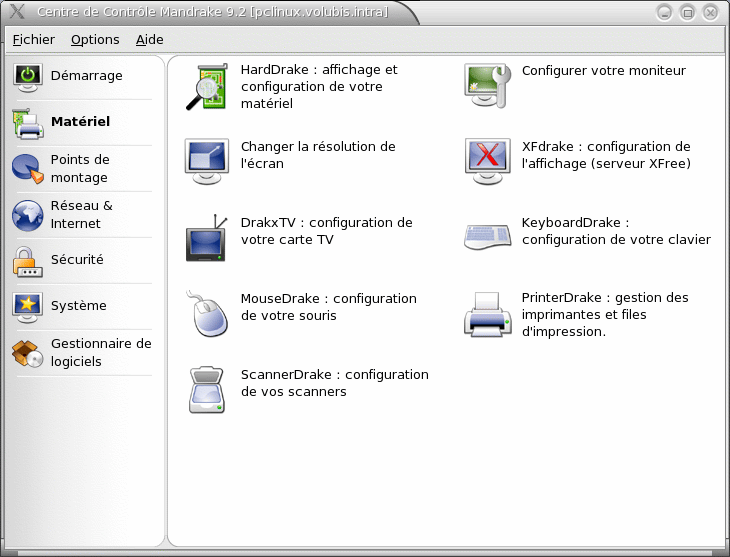
Task: Click the Points de montage pie icon
Action: pos(28,169)
